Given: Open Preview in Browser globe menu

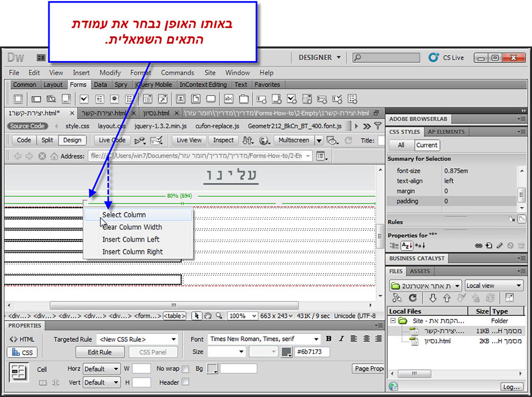Looking at the screenshot, I should (x=264, y=140).
